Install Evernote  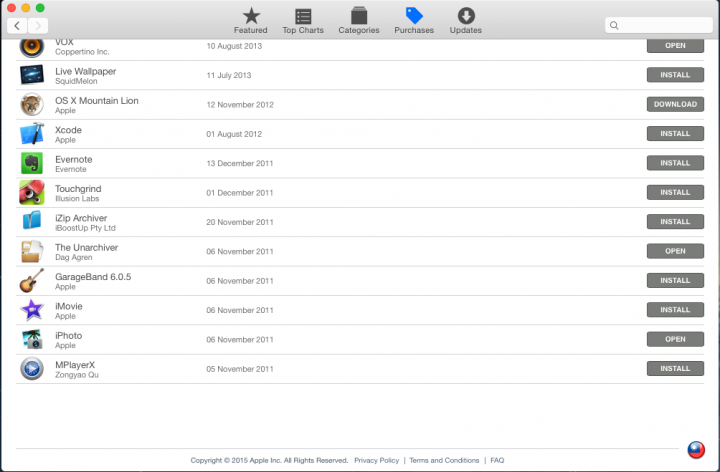coord(675,163)
